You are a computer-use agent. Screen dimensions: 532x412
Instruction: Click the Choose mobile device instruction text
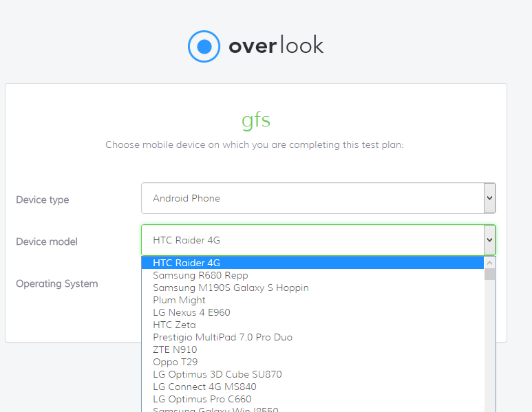255,145
